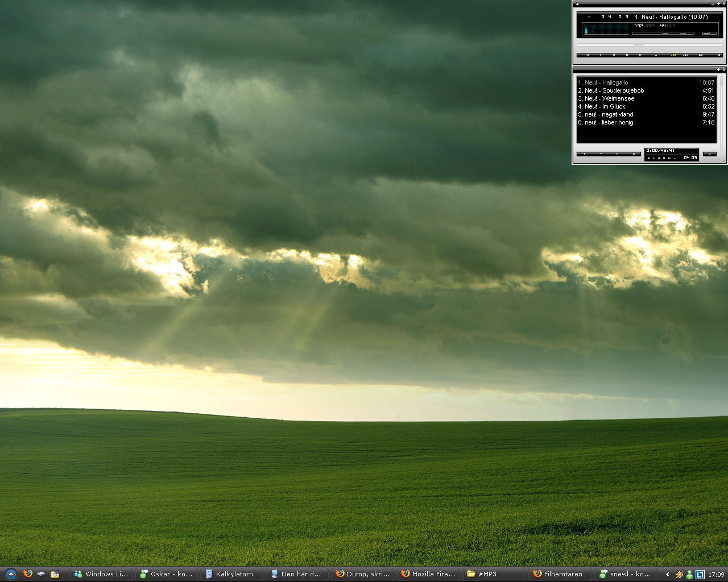Toggle the playlist editor window button

click(686, 55)
